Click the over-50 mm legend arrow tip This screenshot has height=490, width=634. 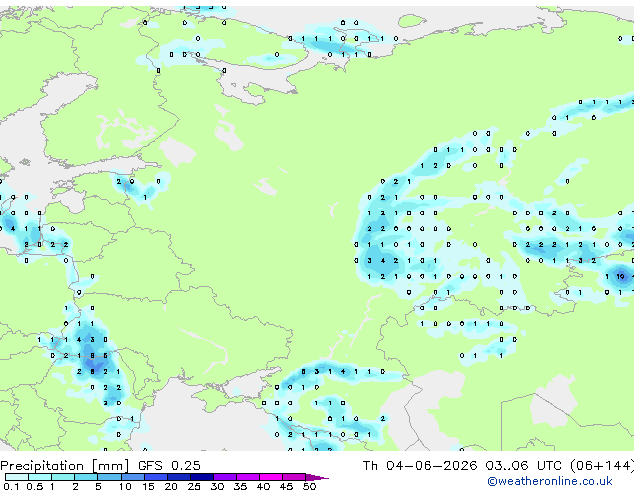pyautogui.click(x=317, y=477)
